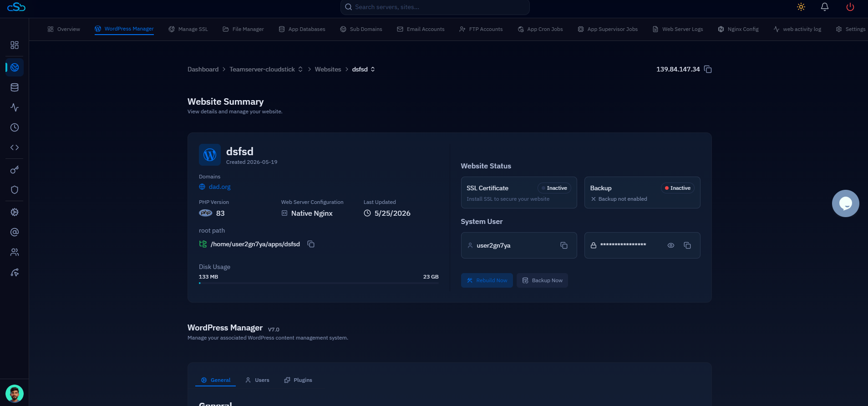Go to Websites in the breadcrumb
Viewport: 868px width, 406px height.
pyautogui.click(x=328, y=69)
